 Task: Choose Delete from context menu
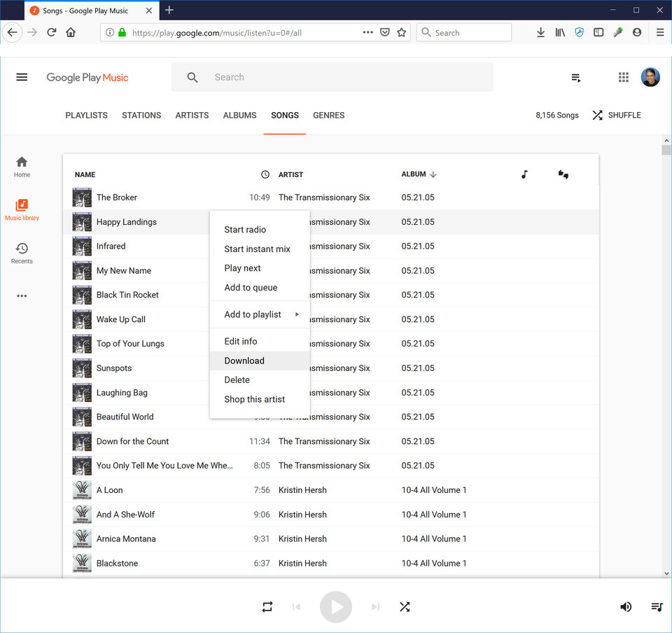(x=260, y=380)
